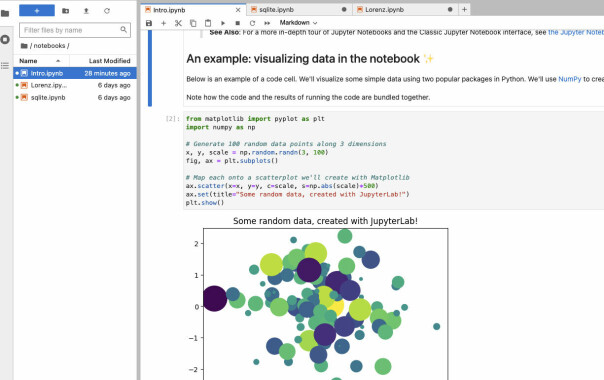Click the notebooks breadcrumb folder icon

(24, 46)
